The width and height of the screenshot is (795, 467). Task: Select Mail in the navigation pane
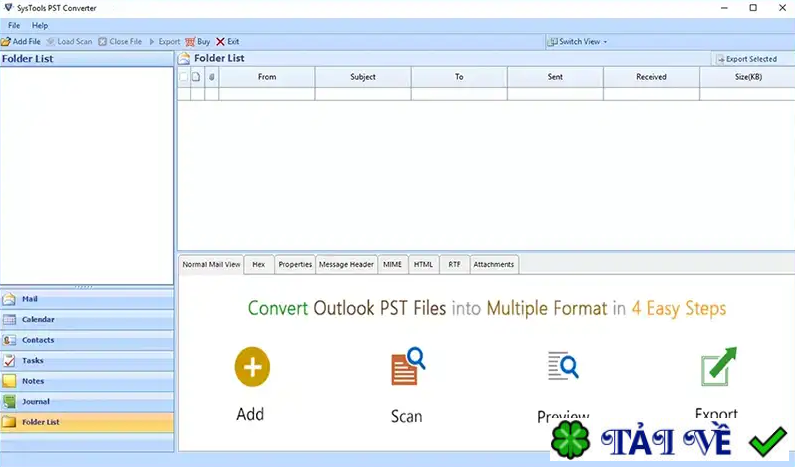coord(87,299)
